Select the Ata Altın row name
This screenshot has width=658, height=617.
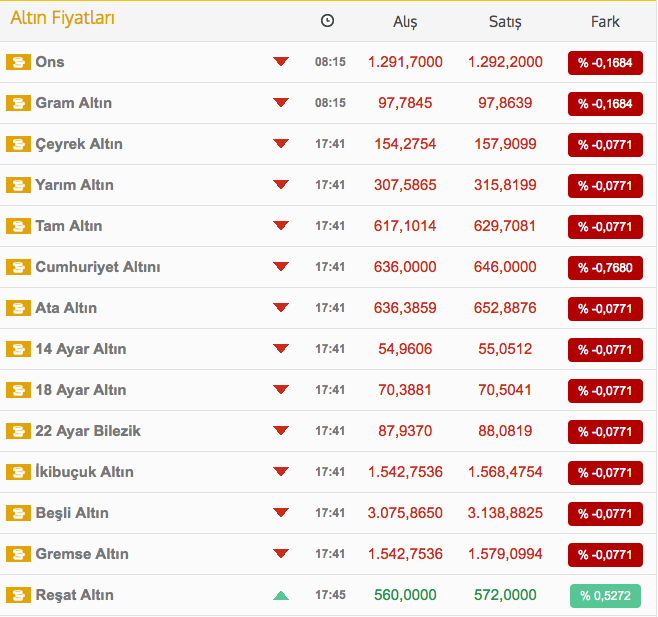click(66, 308)
